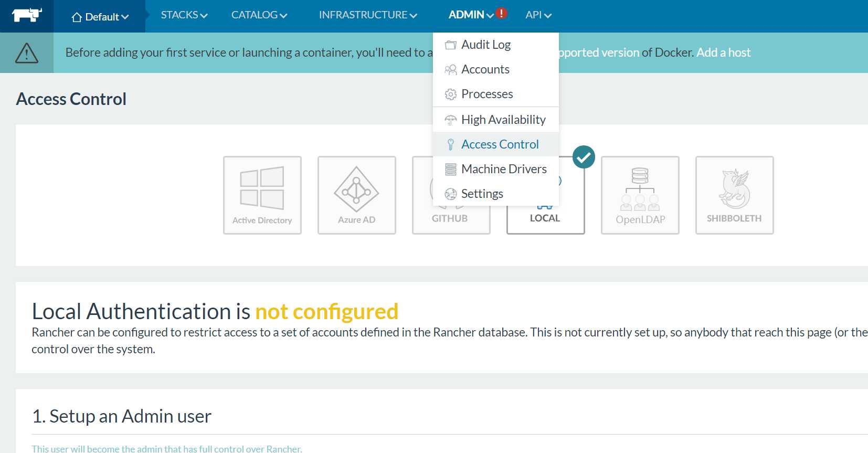Go to Accounts in Admin menu
Screen dimensions: 868x453
click(x=496, y=70)
